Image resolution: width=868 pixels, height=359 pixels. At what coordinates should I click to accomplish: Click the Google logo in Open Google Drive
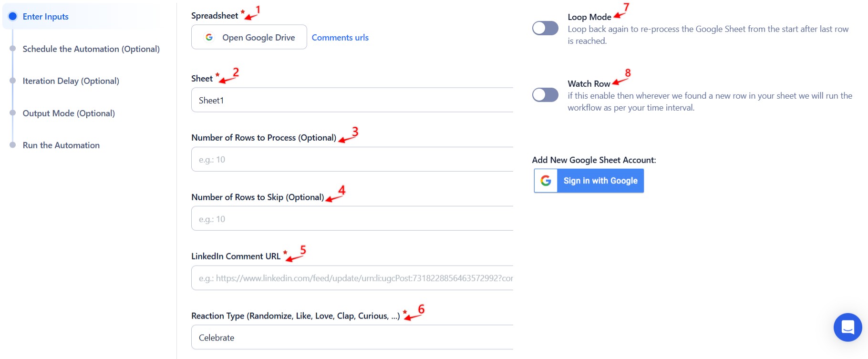pos(209,37)
